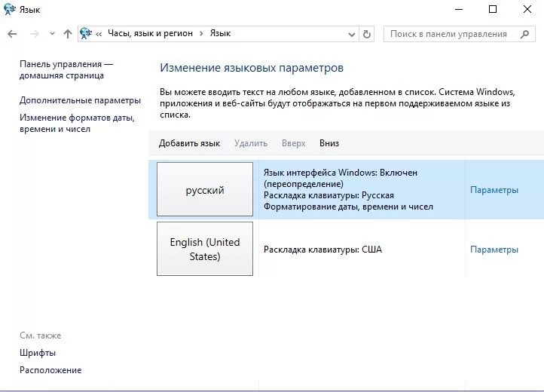The width and height of the screenshot is (544, 392).
Task: Open Параметры for English (United States)
Action: click(x=494, y=250)
